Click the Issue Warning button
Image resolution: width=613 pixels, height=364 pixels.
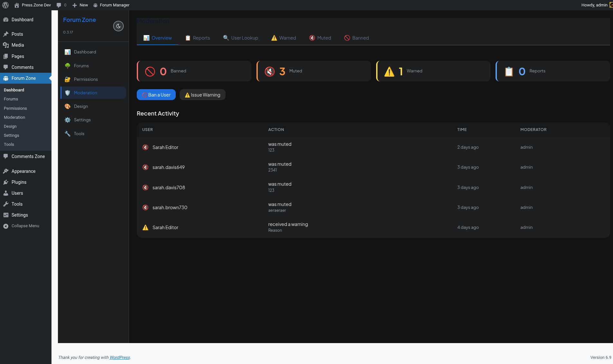[x=202, y=95]
